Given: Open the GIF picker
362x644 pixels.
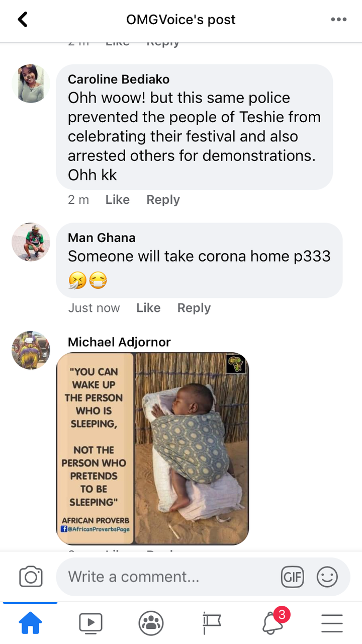Looking at the screenshot, I should click(x=292, y=577).
